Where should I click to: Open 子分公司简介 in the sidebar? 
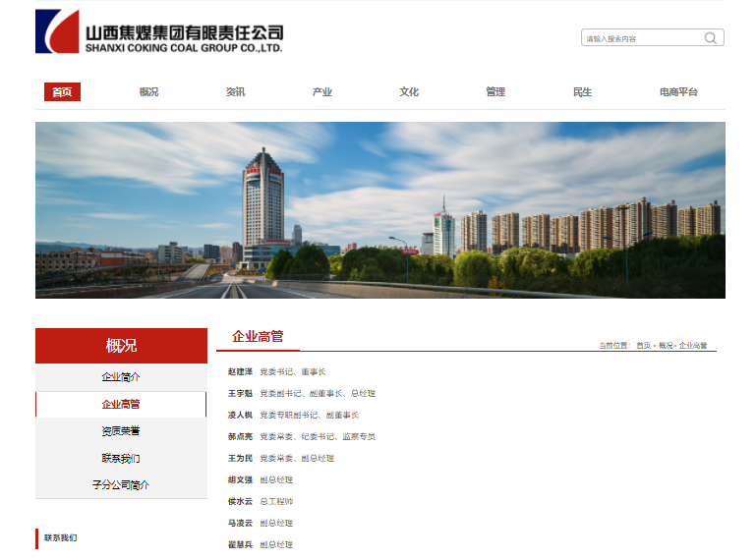(x=121, y=485)
